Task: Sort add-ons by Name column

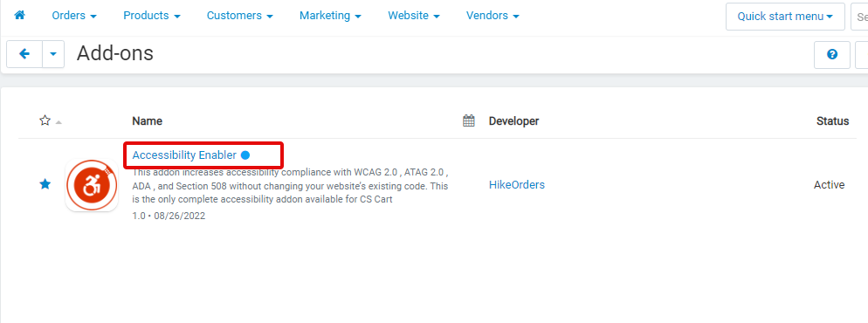Action: (148, 121)
